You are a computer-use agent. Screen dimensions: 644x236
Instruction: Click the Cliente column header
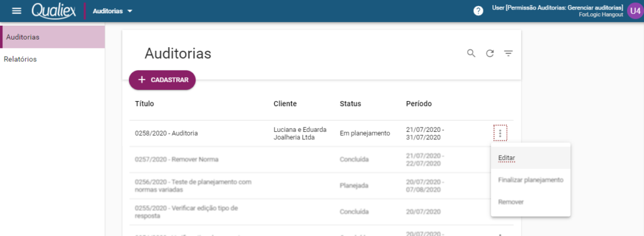285,104
